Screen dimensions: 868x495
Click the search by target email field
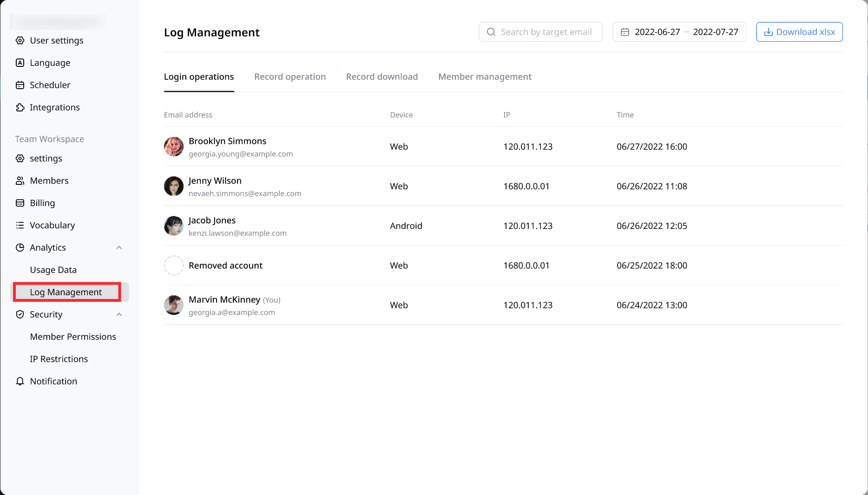[546, 32]
